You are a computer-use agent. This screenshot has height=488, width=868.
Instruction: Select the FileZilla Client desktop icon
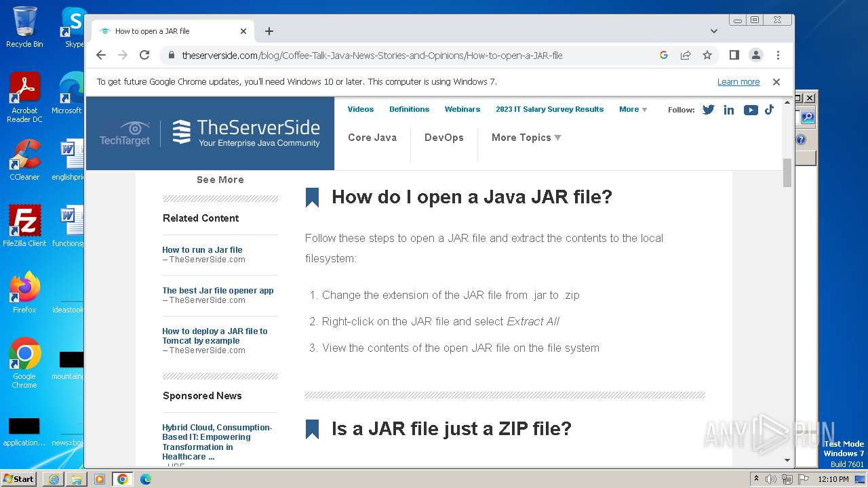[x=24, y=226]
